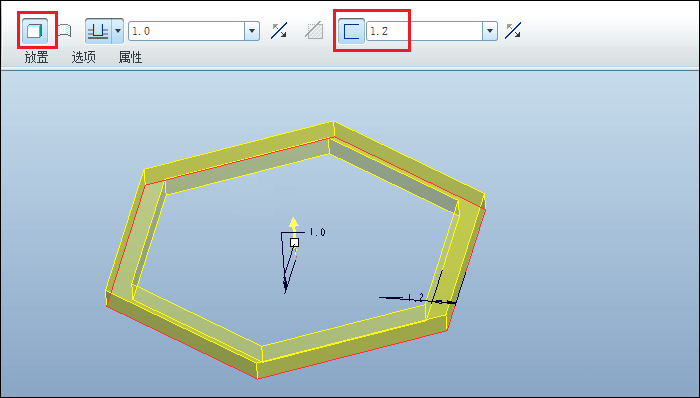Switch to the surface extrude icon
The width and height of the screenshot is (700, 398).
[x=65, y=31]
